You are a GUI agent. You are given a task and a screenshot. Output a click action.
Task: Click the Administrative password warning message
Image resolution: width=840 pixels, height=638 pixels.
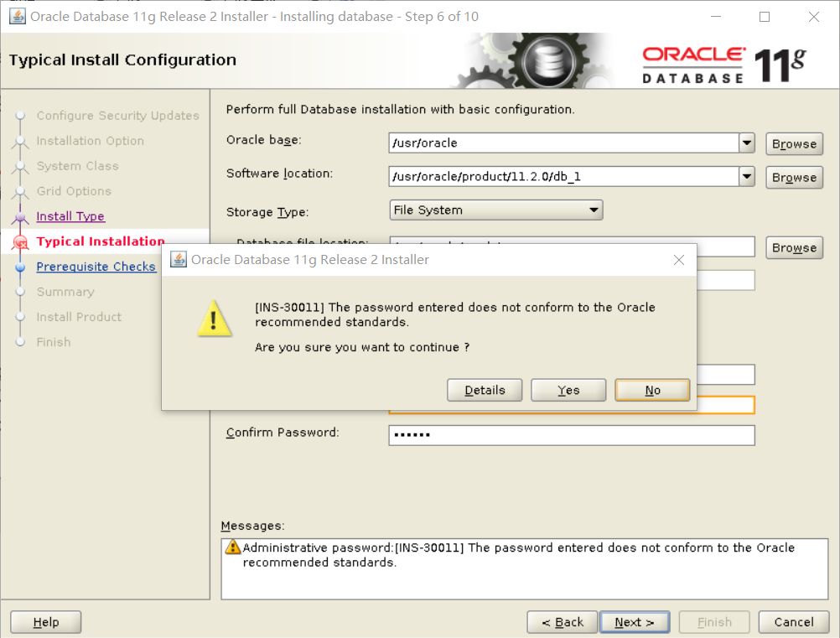(x=518, y=554)
